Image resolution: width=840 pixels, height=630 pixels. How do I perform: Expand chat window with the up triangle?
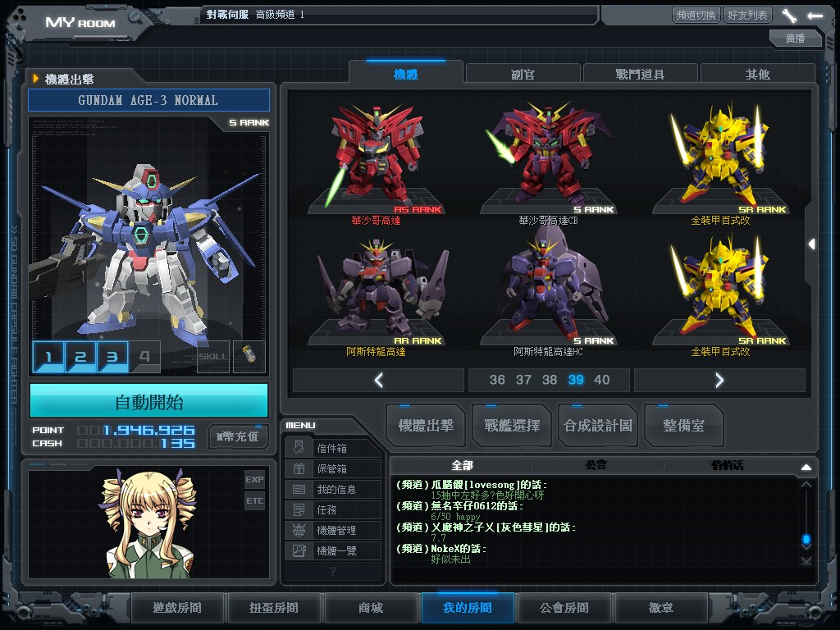pos(806,467)
